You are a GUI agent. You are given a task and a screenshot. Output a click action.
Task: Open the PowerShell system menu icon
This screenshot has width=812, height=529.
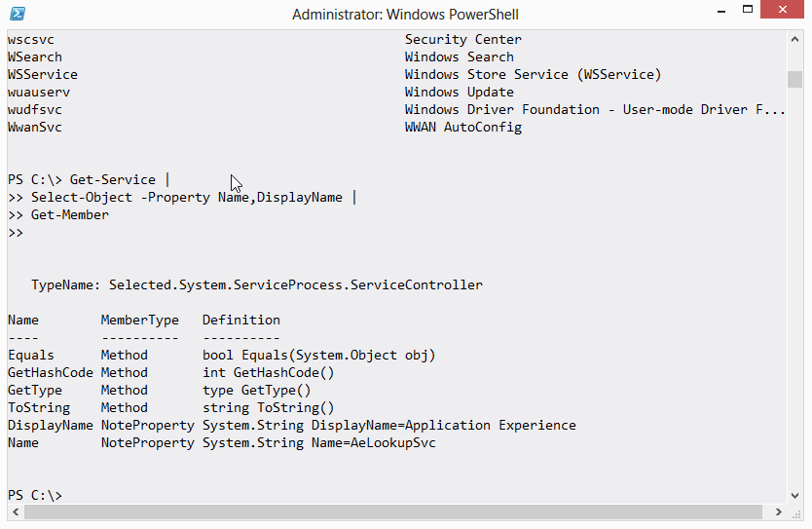tap(17, 14)
